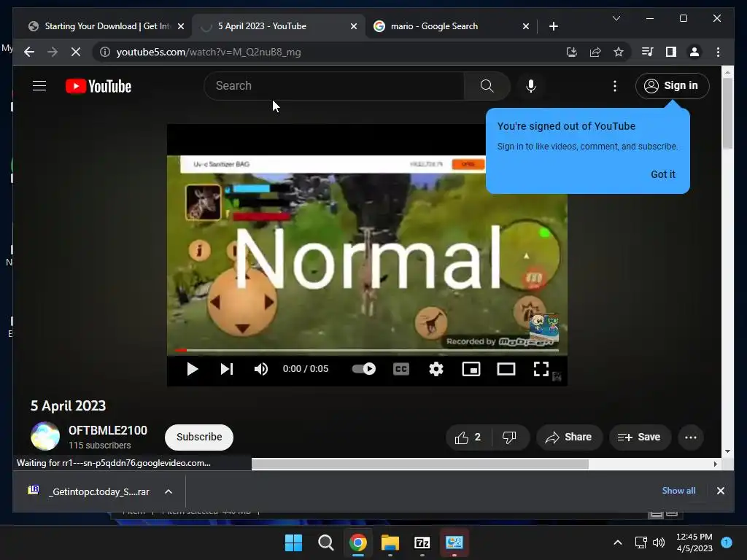This screenshot has height=560, width=747.
Task: Open OFTBMLE2100 channel name link
Action: pyautogui.click(x=108, y=430)
